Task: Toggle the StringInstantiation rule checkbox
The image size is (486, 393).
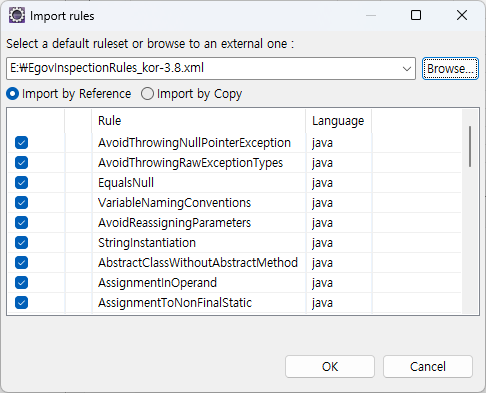Action: [x=21, y=243]
